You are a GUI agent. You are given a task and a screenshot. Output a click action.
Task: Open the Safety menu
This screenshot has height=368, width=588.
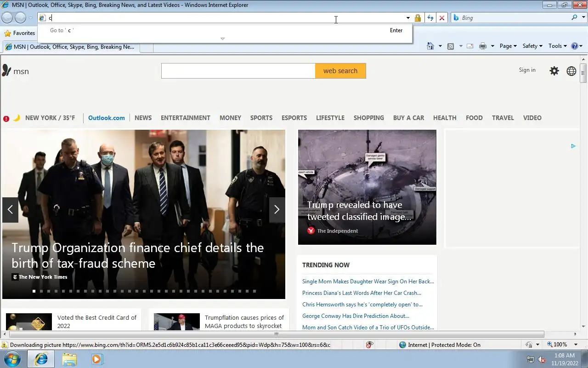pyautogui.click(x=532, y=46)
